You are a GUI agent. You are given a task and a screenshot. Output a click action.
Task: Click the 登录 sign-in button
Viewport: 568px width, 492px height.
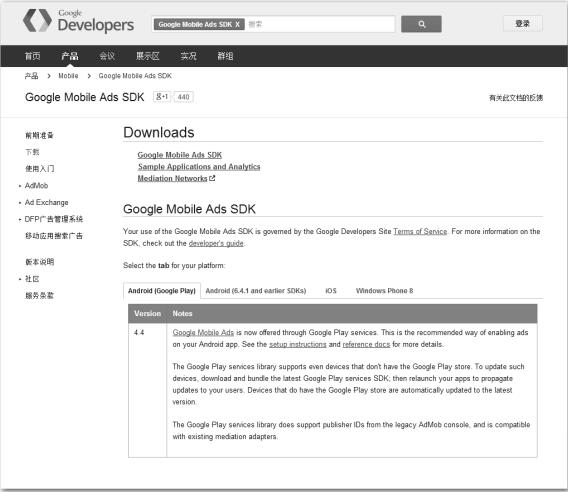pyautogui.click(x=522, y=24)
